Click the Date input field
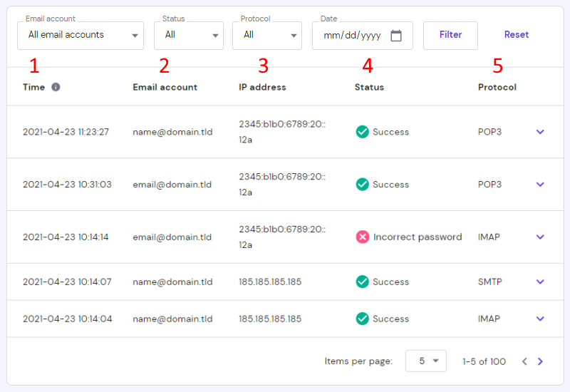 [x=352, y=35]
